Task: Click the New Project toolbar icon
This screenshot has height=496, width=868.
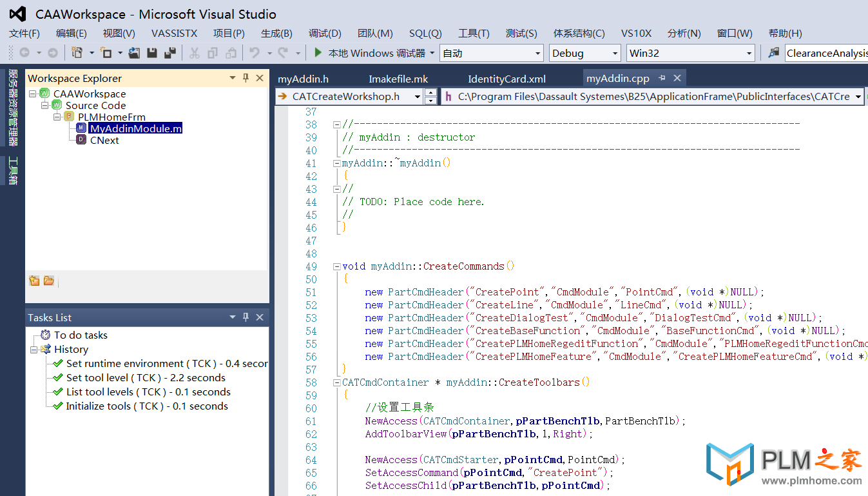Action: tap(77, 53)
